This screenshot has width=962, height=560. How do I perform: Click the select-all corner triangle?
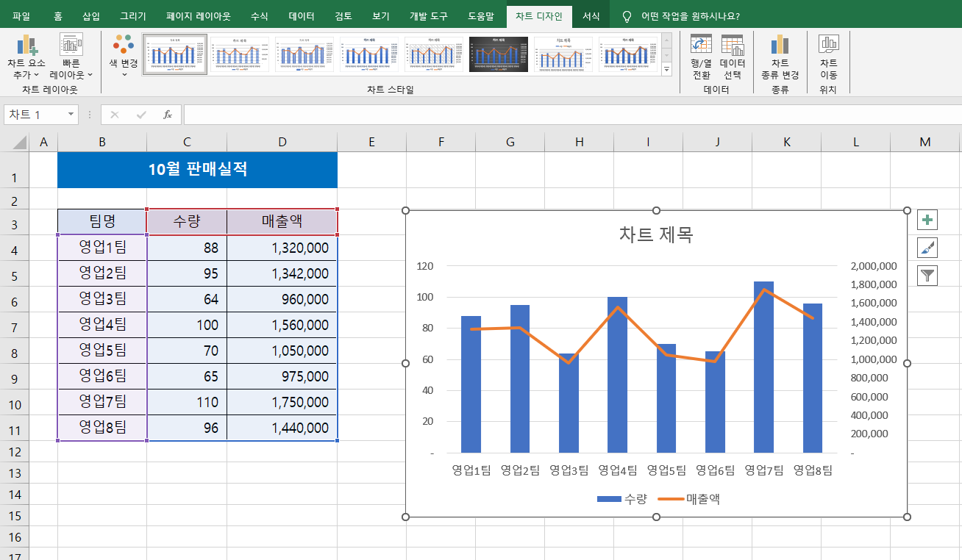pos(20,142)
